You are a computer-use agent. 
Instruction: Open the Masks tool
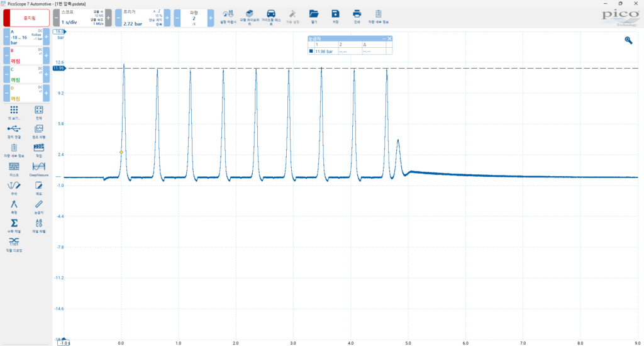[14, 168]
